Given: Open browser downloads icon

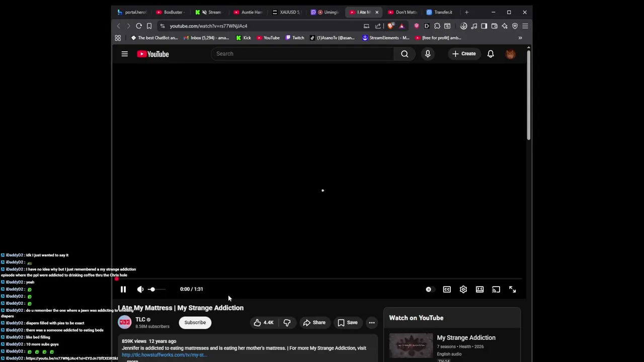Looking at the screenshot, I should pyautogui.click(x=463, y=26).
